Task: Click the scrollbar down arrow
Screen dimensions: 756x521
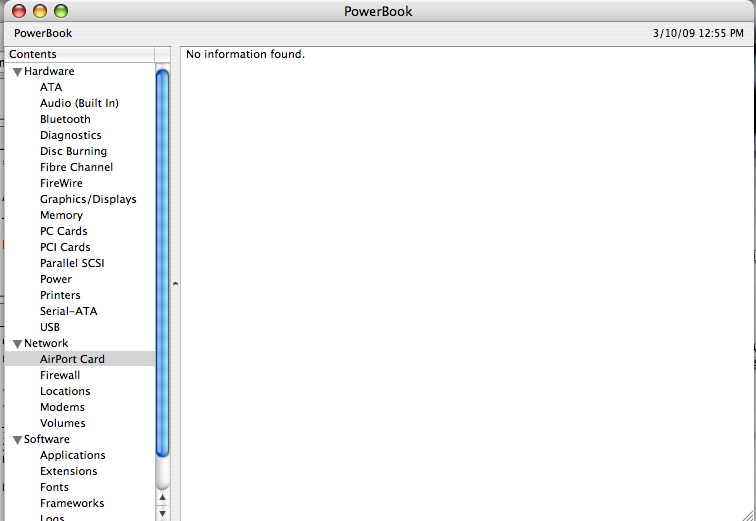Action: click(162, 513)
